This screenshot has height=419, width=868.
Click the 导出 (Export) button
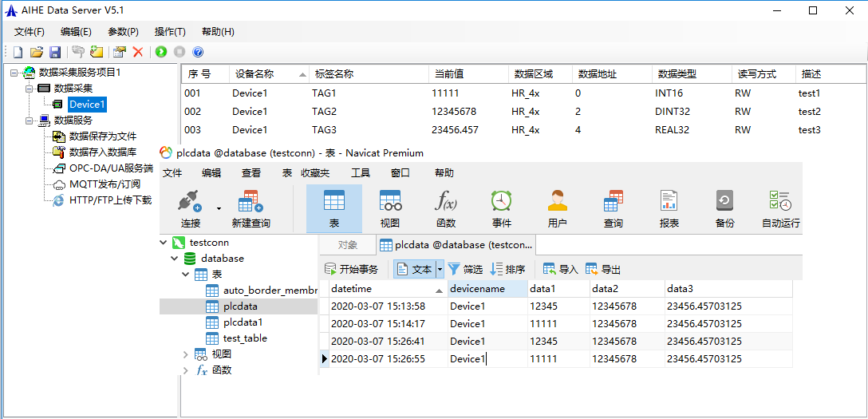603,270
